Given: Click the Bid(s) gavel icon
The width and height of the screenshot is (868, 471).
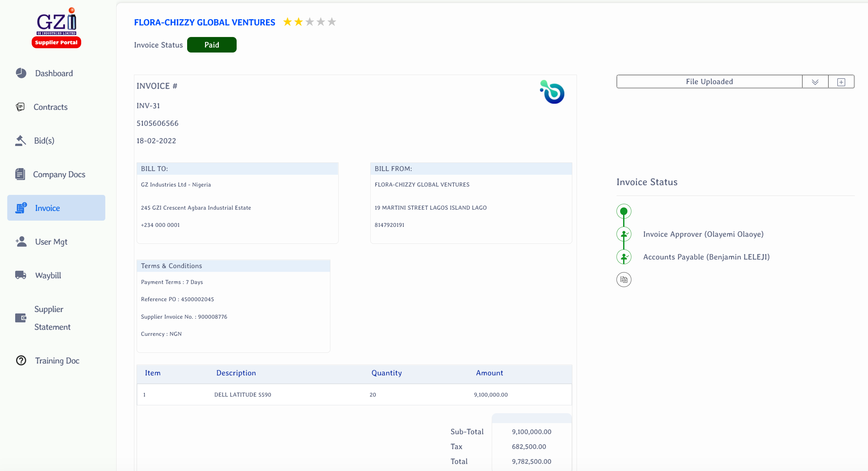Looking at the screenshot, I should point(21,140).
